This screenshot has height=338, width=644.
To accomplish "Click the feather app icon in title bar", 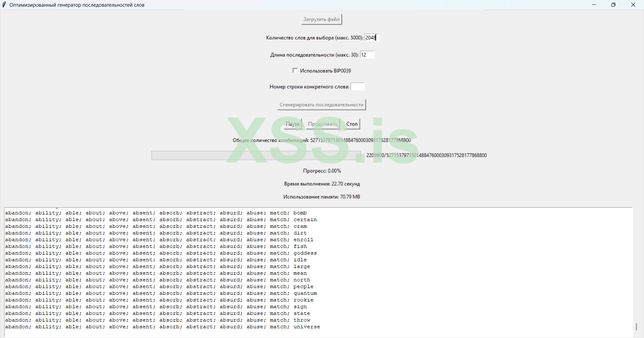I will click(x=4, y=5).
